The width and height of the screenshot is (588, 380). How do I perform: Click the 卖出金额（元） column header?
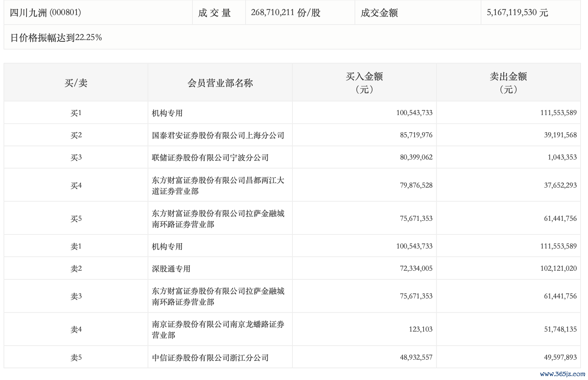[508, 83]
